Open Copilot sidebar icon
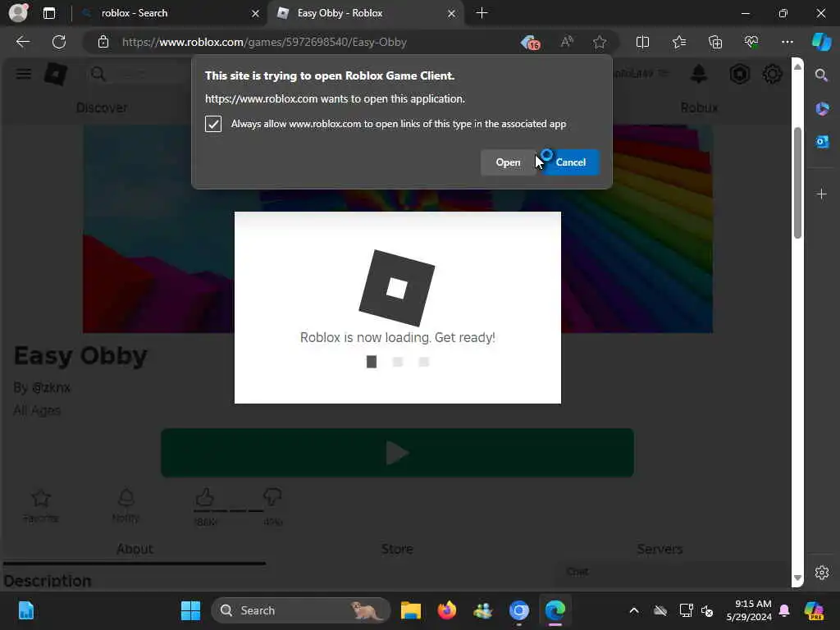840x630 pixels. tap(821, 42)
